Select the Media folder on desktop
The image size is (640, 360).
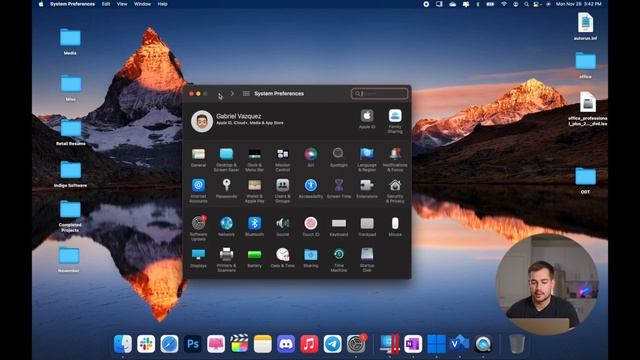tap(70, 41)
